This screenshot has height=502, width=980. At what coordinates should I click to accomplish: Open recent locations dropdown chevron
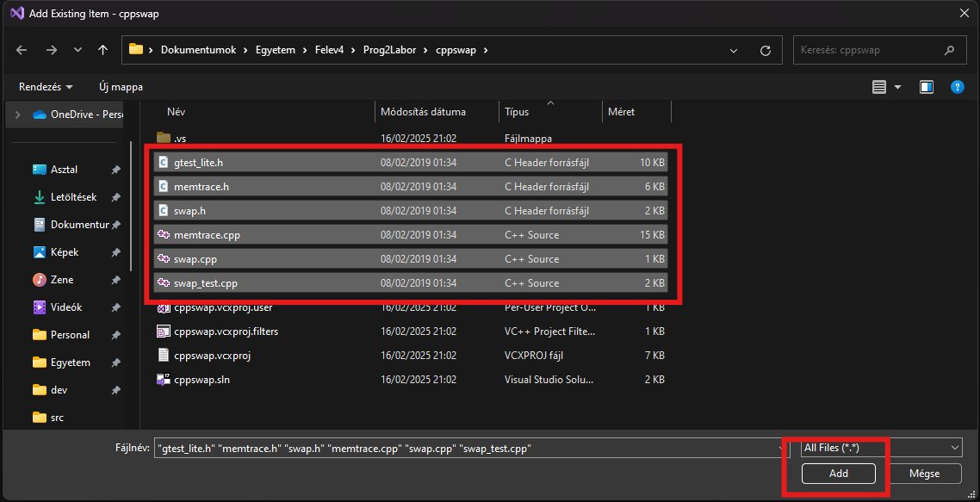[x=78, y=50]
